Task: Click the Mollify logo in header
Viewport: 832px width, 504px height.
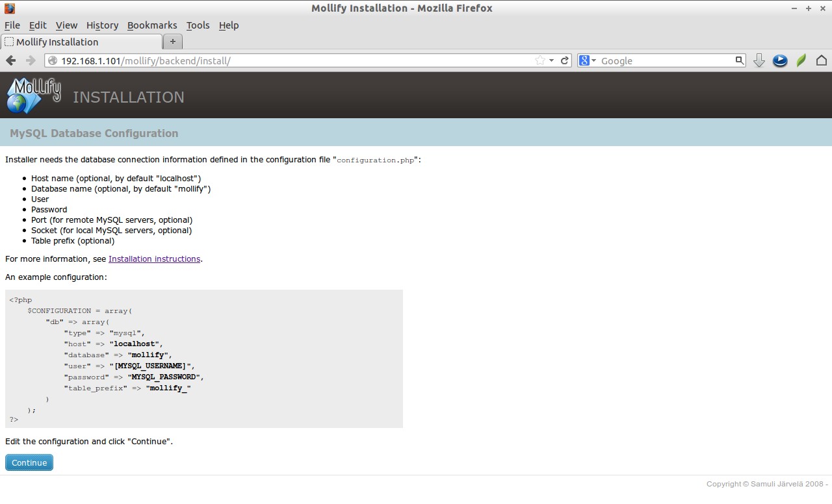Action: (34, 95)
